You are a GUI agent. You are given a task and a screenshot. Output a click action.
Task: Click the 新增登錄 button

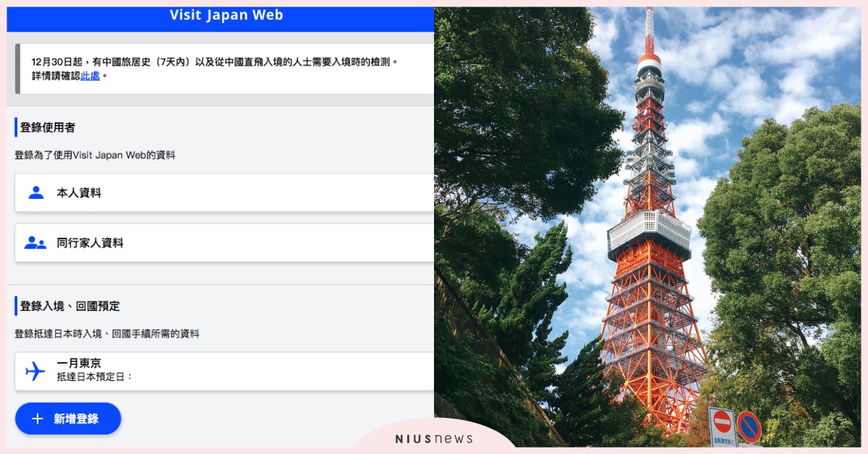pos(68,419)
